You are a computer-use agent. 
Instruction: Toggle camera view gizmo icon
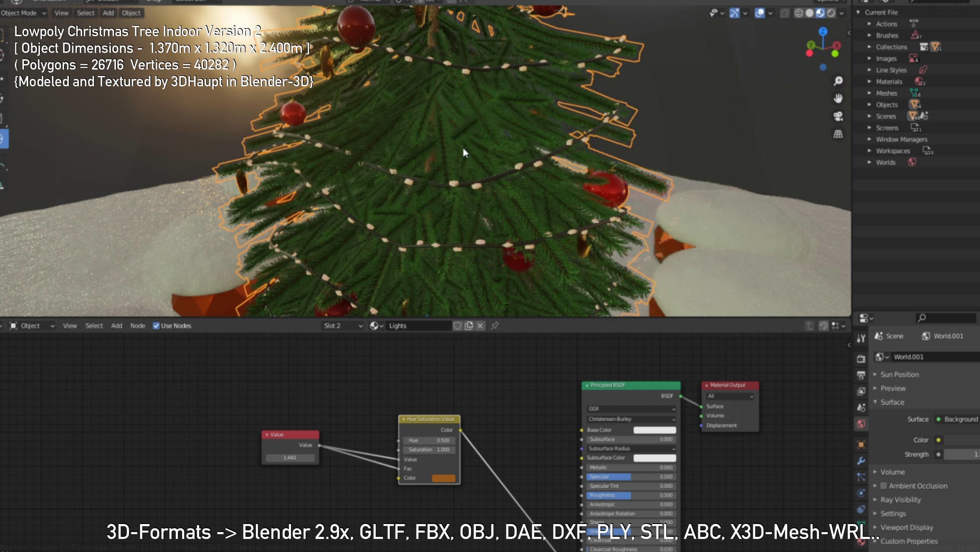(838, 116)
